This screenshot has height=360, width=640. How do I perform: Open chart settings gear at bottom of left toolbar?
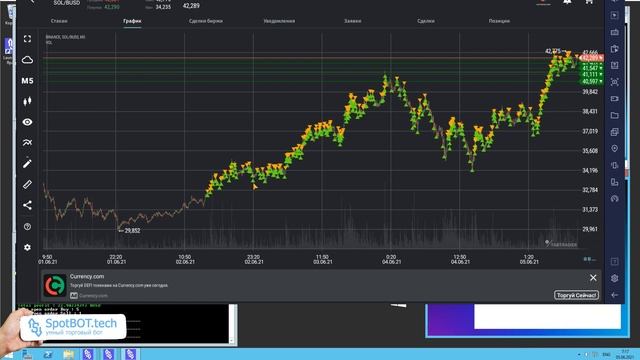pos(27,247)
